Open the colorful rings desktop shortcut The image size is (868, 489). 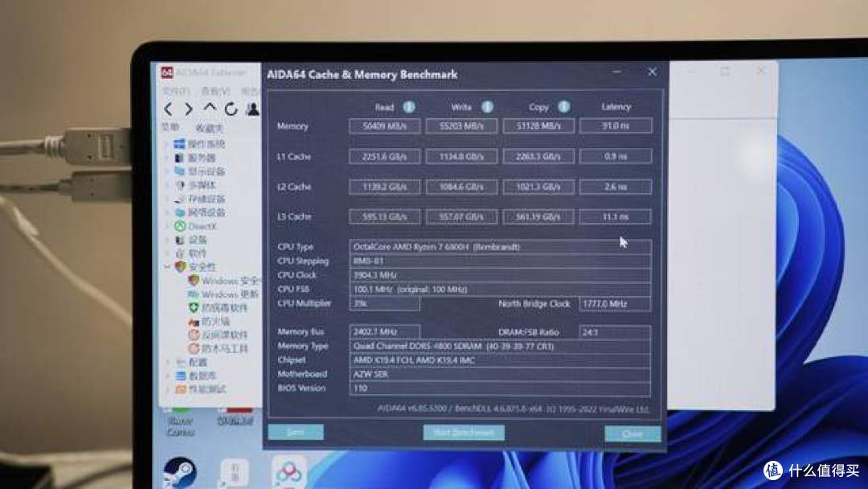(289, 472)
